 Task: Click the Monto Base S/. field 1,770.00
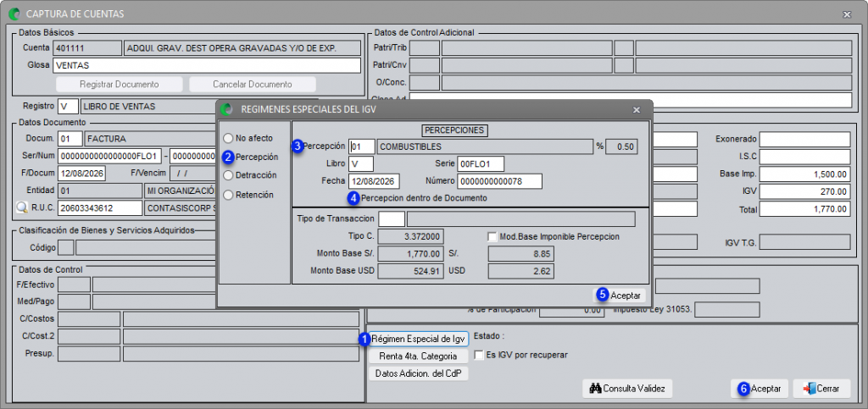coord(410,254)
